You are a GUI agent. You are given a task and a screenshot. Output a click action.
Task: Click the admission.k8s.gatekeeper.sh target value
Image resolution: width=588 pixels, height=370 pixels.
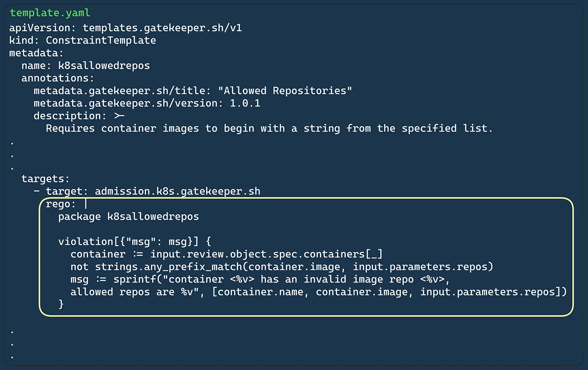coord(178,191)
